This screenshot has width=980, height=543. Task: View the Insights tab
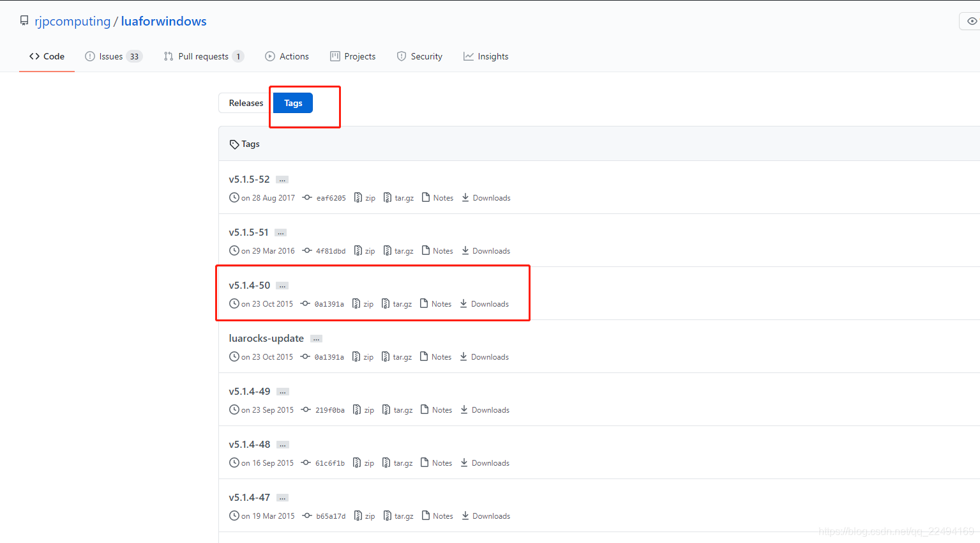click(486, 56)
